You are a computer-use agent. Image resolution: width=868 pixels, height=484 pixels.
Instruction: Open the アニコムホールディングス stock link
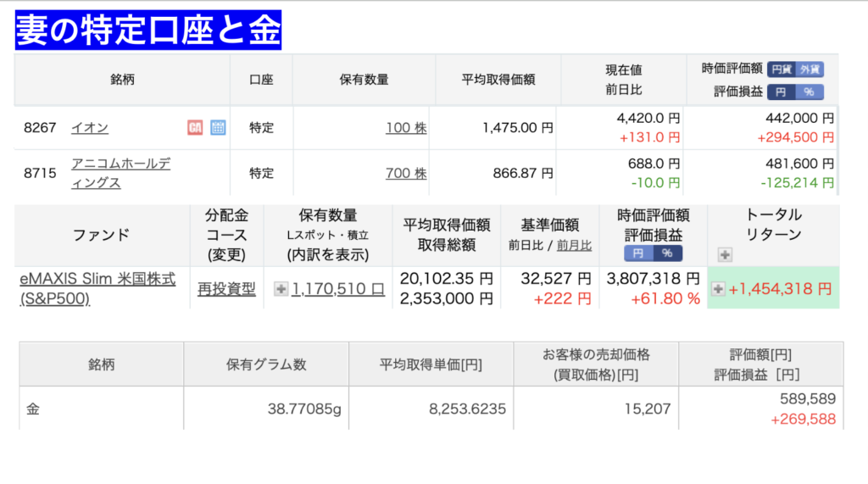click(x=120, y=173)
